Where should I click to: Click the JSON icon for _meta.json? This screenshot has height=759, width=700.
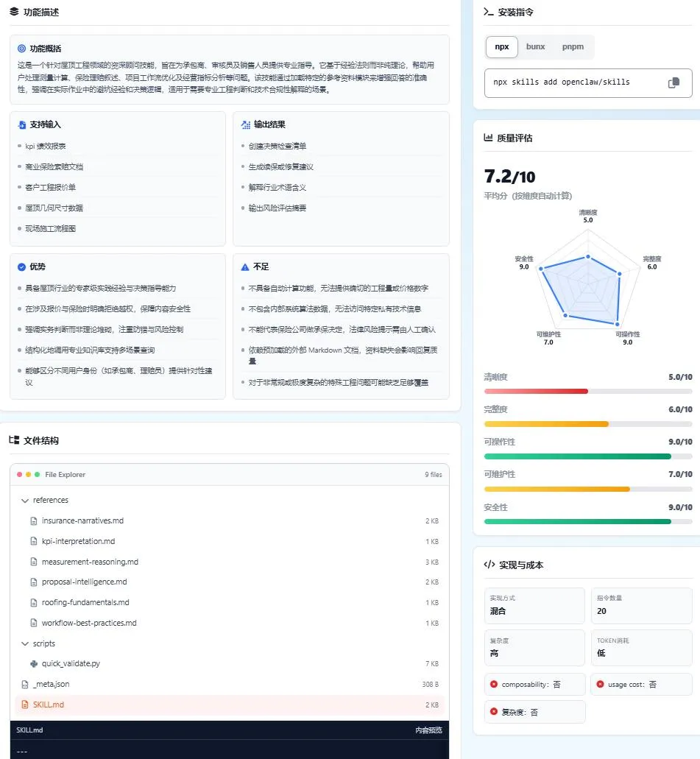pyautogui.click(x=25, y=685)
